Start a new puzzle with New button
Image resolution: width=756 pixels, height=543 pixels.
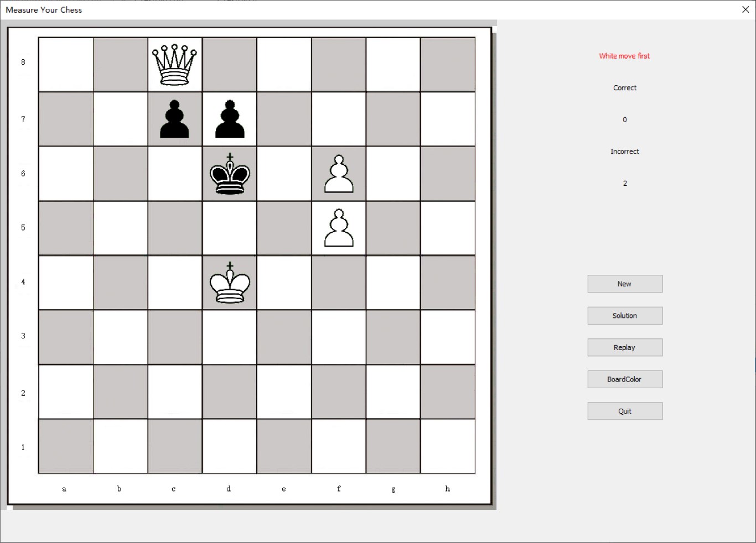pos(625,284)
